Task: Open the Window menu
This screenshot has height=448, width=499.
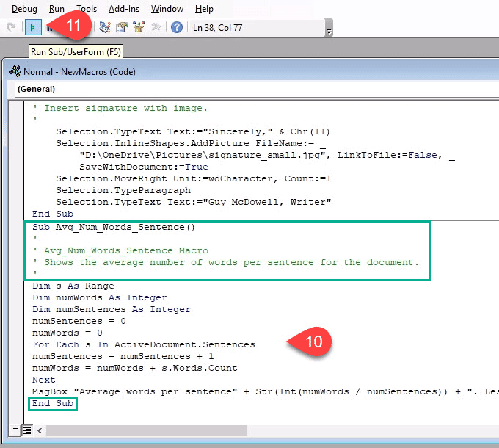Action: coord(167,9)
